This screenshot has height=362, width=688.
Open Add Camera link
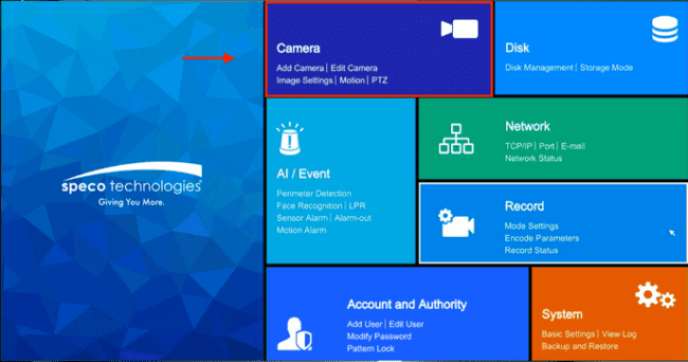click(x=300, y=68)
